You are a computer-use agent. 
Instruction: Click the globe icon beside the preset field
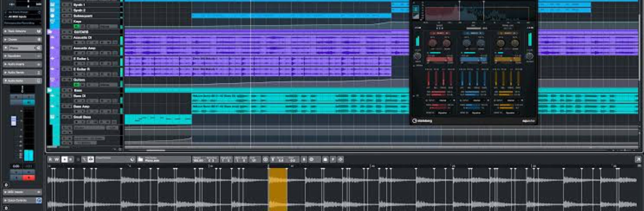pos(133,159)
